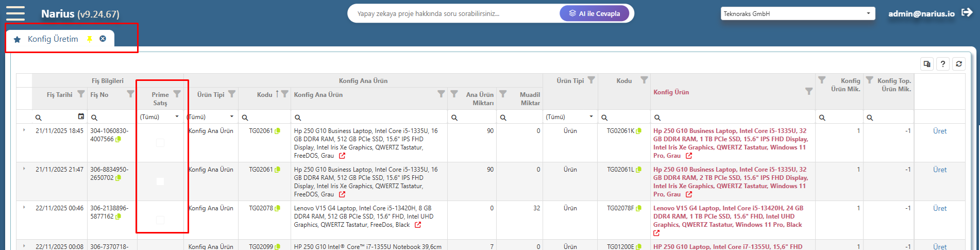This screenshot has height=250, width=980.
Task: Open filter for Fiş No column
Action: coord(130,94)
